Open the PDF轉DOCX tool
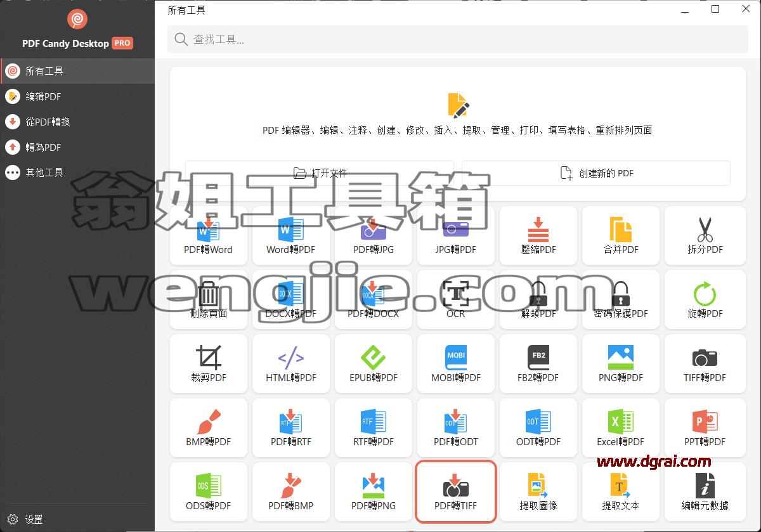 coord(374,299)
